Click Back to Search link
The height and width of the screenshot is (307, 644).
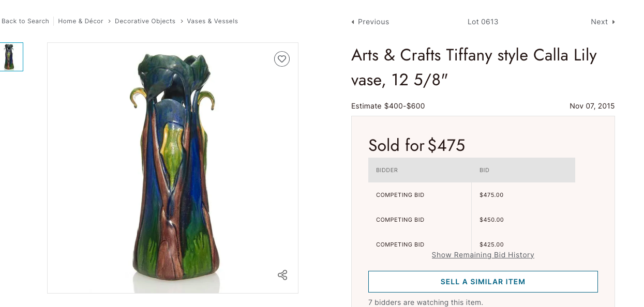pos(25,21)
